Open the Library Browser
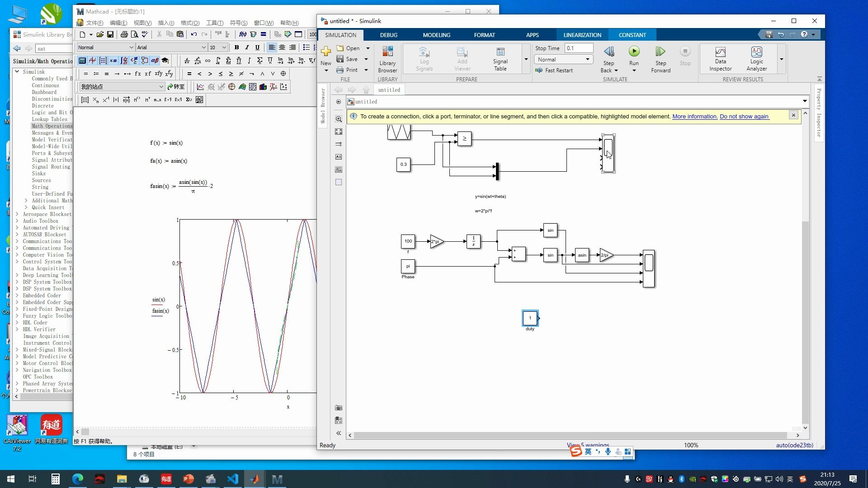Viewport: 868px width, 488px height. (x=387, y=59)
